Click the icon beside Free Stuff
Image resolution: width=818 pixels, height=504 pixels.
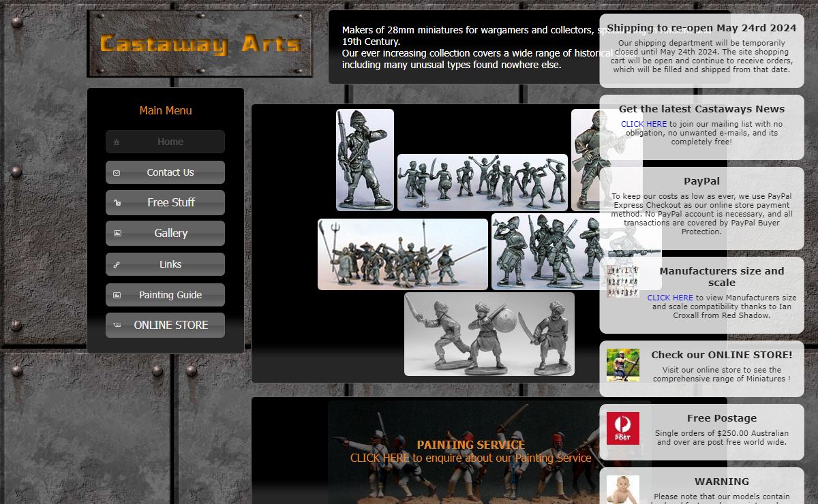117,203
